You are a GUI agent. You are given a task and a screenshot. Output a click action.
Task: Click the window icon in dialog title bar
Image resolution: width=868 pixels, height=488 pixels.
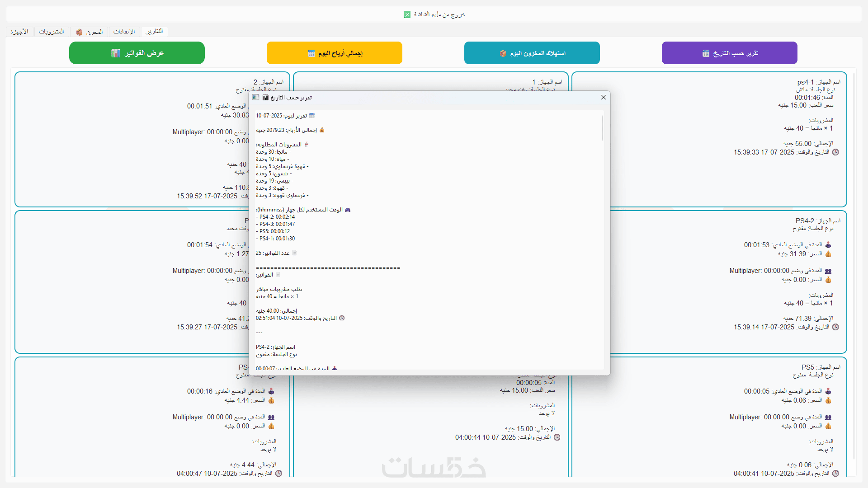[256, 98]
